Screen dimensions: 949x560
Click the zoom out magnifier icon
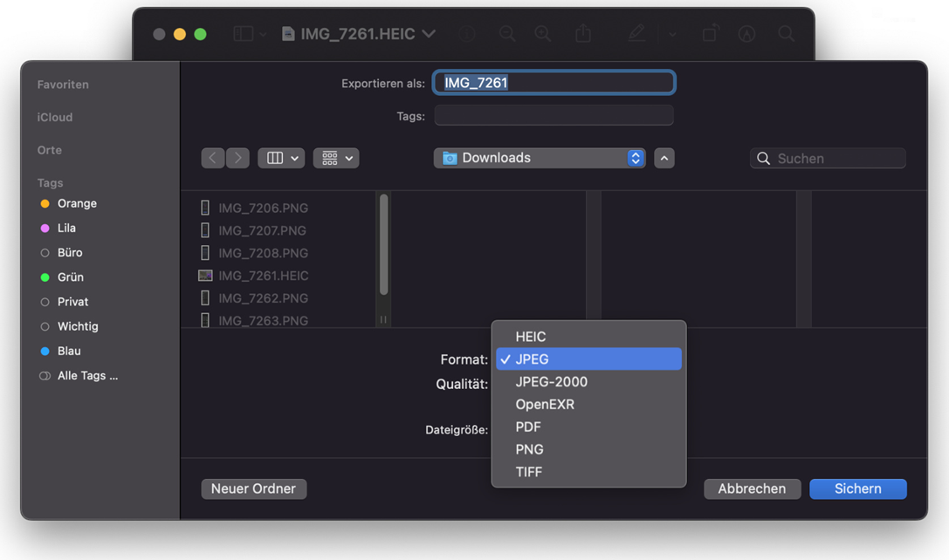pos(506,34)
